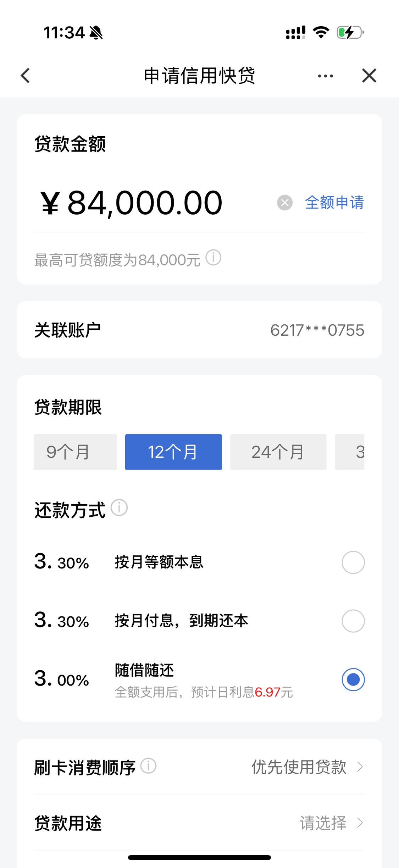Tap the Wi-Fi status icon
The height and width of the screenshot is (868, 399).
pyautogui.click(x=321, y=32)
